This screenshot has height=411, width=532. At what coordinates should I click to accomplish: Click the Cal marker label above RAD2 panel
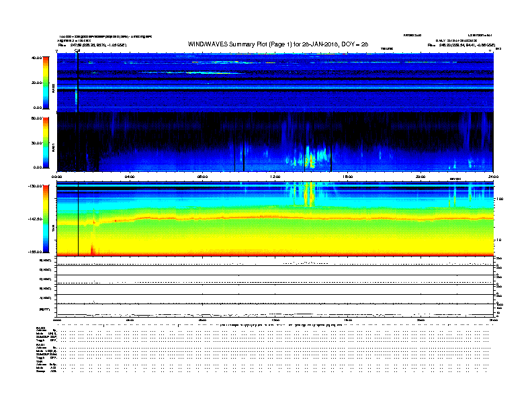[x=77, y=51]
